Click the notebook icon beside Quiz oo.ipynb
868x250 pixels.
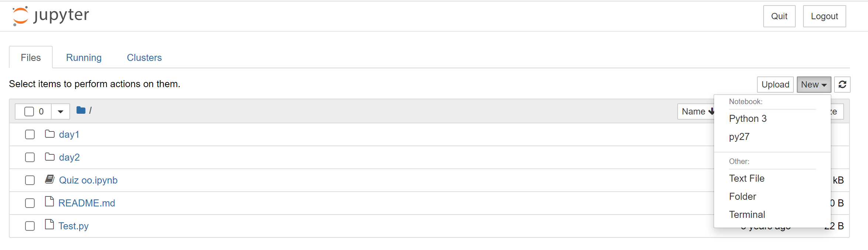coord(50,179)
